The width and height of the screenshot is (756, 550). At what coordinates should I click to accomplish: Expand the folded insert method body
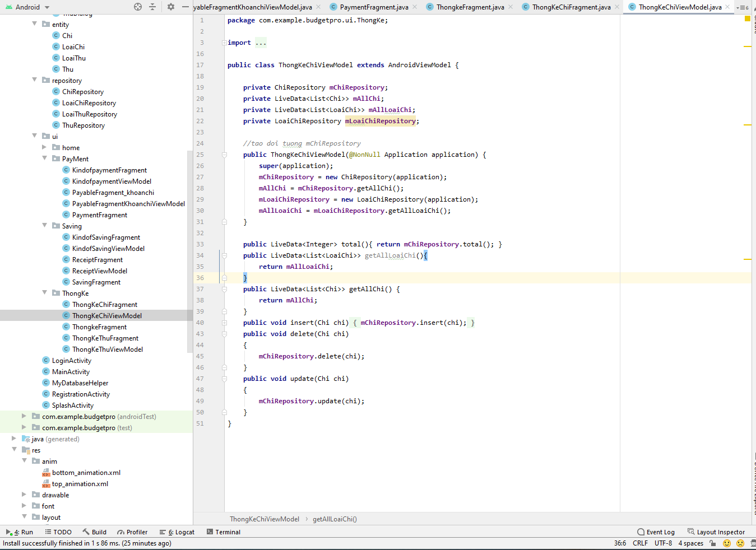224,323
